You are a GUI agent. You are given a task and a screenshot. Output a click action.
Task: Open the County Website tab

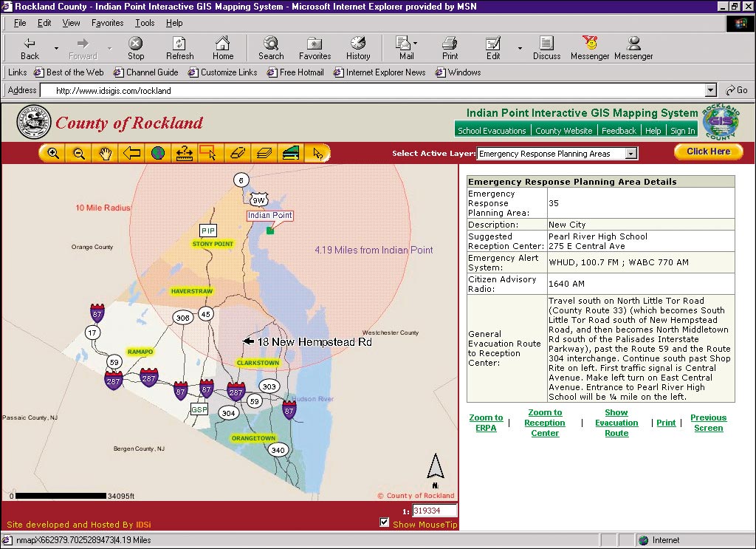coord(563,130)
